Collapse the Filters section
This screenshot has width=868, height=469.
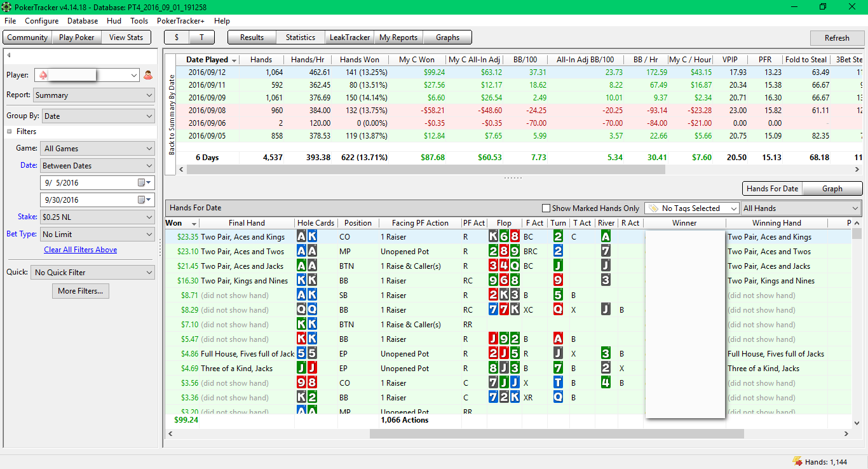coord(10,132)
